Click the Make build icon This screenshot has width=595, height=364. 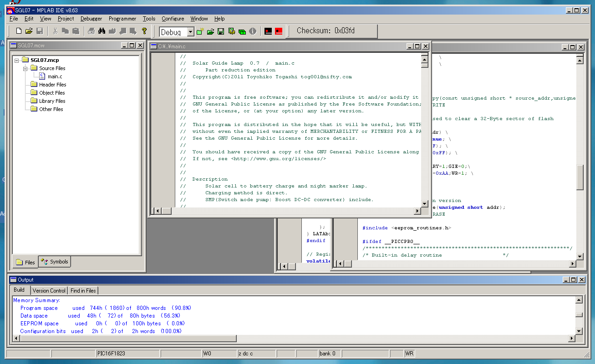click(x=268, y=31)
